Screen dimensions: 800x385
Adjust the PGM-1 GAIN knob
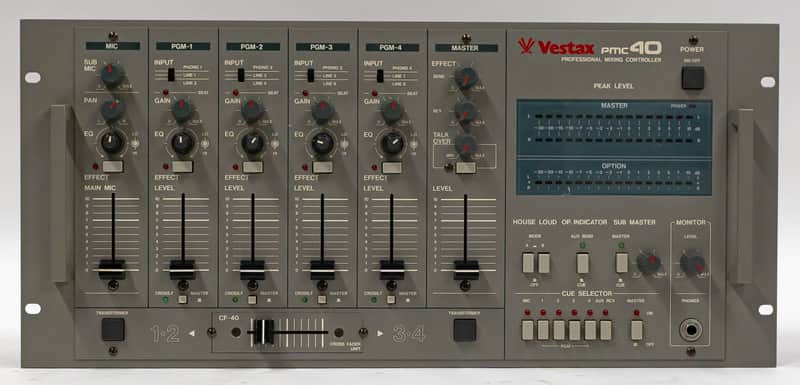pyautogui.click(x=182, y=110)
